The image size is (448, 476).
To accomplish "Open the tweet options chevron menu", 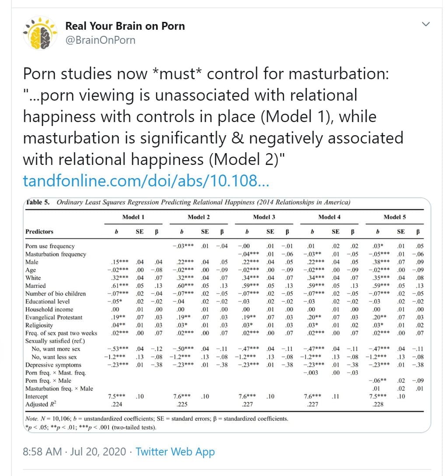I will pyautogui.click(x=426, y=24).
